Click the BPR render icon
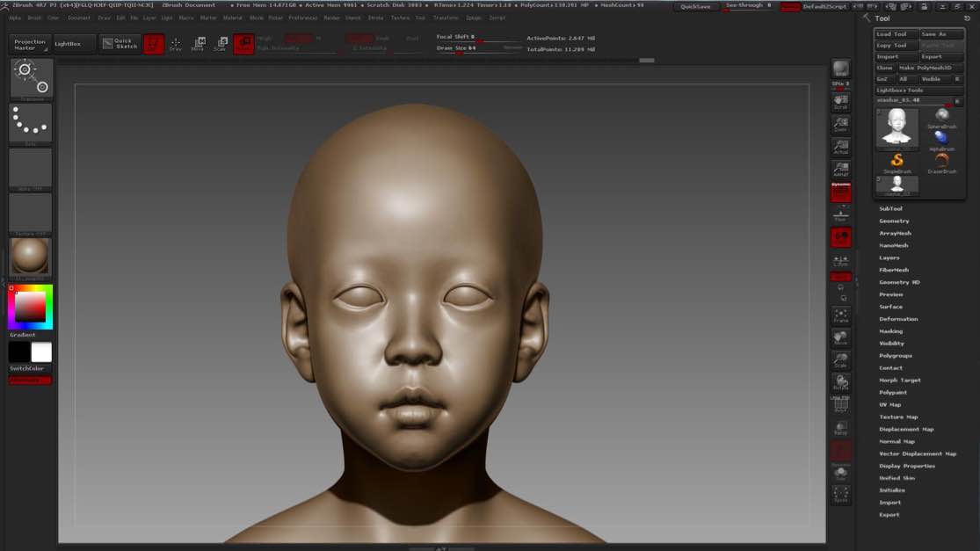Image resolution: width=980 pixels, height=551 pixels. (841, 69)
